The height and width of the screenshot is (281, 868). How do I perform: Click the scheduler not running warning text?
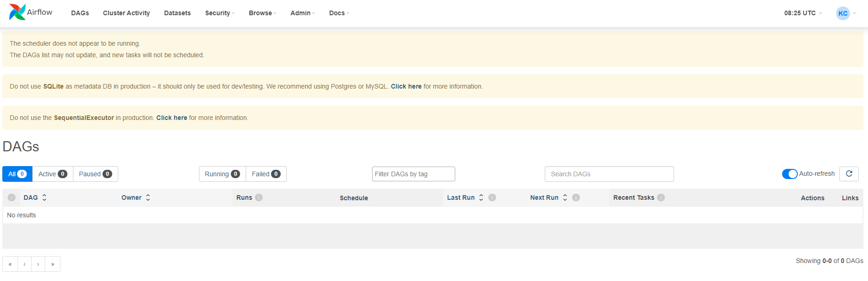coord(75,43)
